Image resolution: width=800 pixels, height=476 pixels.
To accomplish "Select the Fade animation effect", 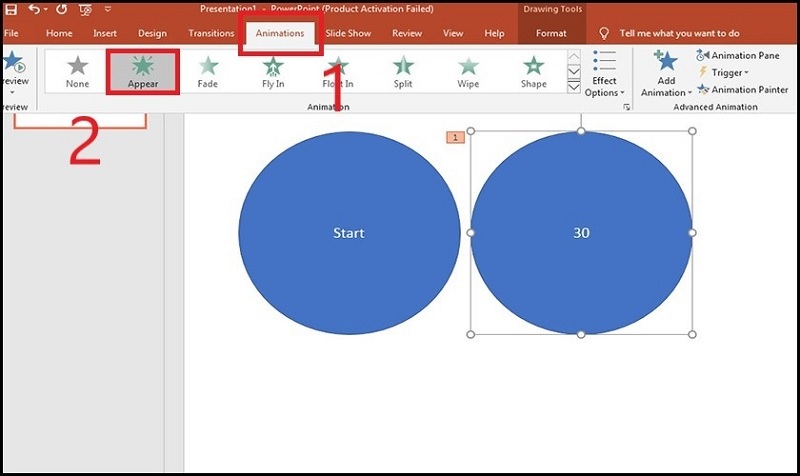I will pos(208,70).
